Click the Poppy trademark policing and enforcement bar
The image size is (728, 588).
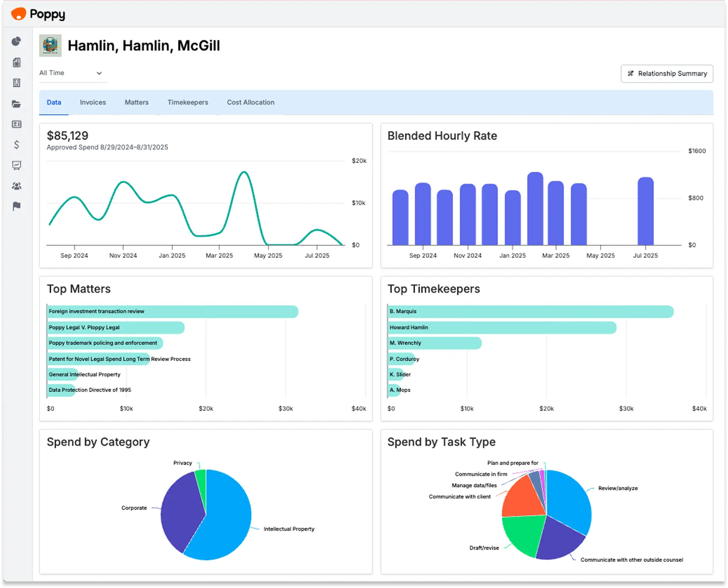click(x=105, y=343)
